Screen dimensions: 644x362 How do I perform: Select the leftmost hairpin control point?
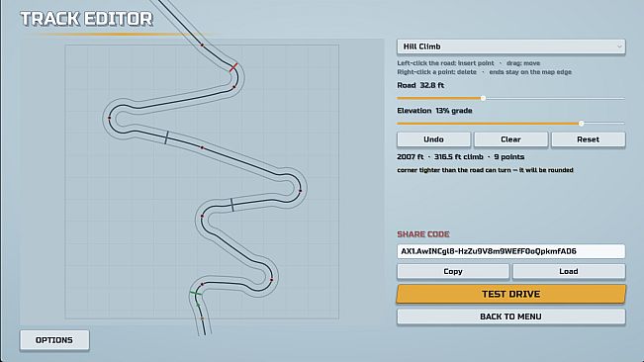tap(109, 118)
